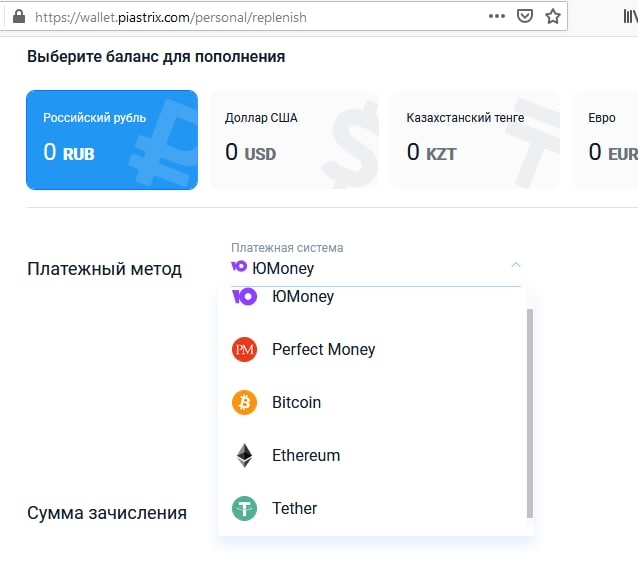The height and width of the screenshot is (573, 638).
Task: Click the ЮMoney purple logo in list
Action: [x=244, y=296]
